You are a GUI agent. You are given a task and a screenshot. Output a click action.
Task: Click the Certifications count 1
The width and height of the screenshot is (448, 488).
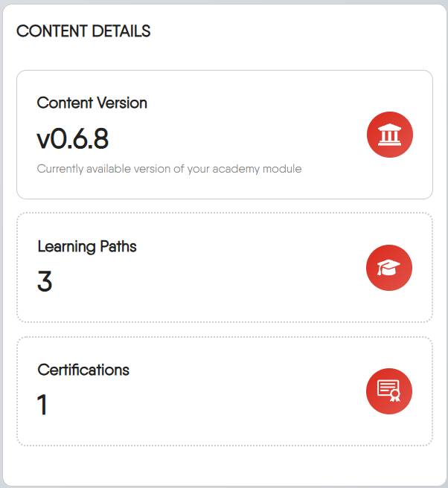click(x=42, y=405)
